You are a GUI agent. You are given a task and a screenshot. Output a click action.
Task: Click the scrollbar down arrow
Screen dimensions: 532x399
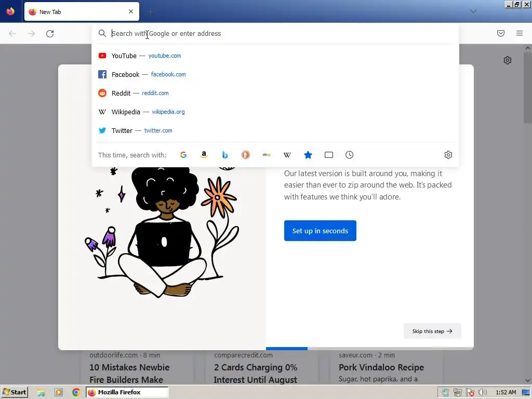528,381
